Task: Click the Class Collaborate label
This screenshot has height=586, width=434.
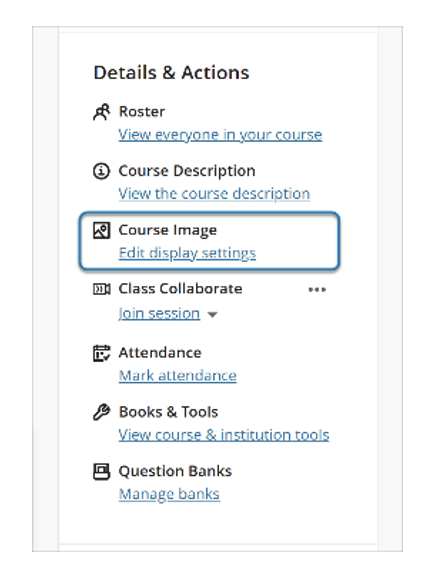Action: [x=180, y=289]
